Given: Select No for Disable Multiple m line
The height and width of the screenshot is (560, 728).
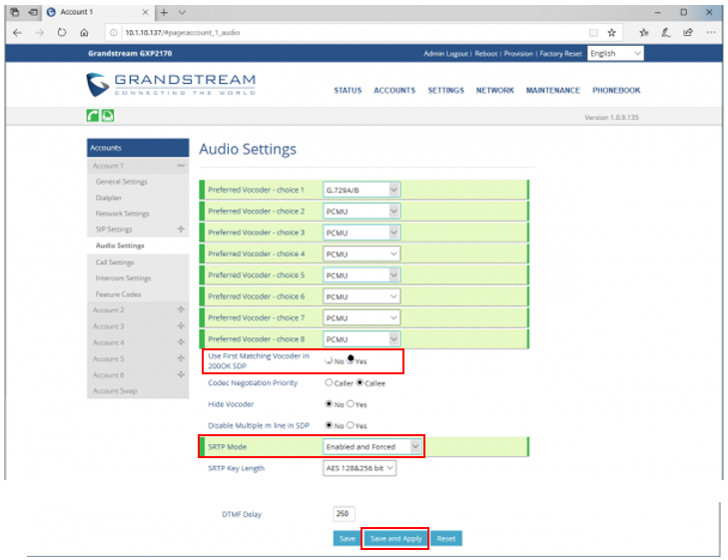Looking at the screenshot, I should coord(329,425).
